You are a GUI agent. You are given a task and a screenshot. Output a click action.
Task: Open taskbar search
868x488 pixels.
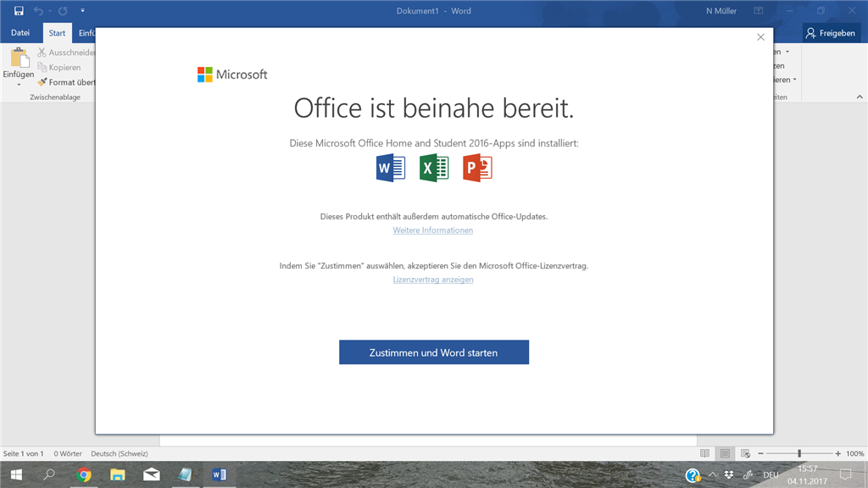coord(49,474)
